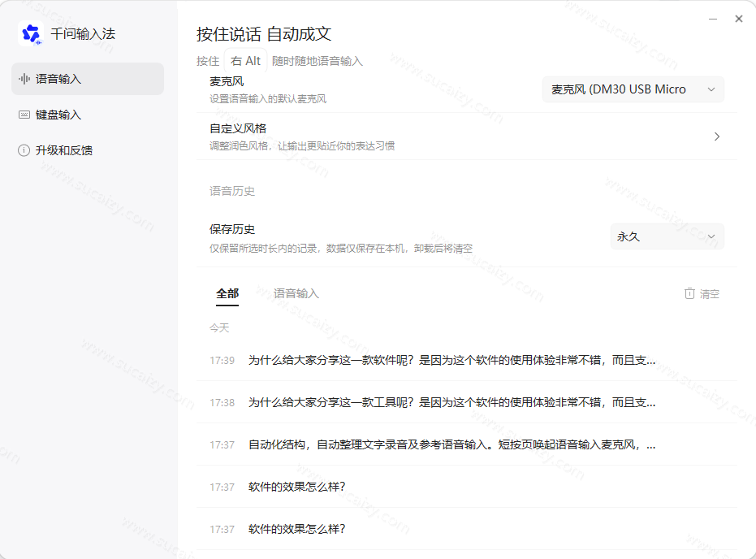Select the 17:37 entry starting 自动化结构
Viewport: 756px width, 559px height.
click(467, 444)
